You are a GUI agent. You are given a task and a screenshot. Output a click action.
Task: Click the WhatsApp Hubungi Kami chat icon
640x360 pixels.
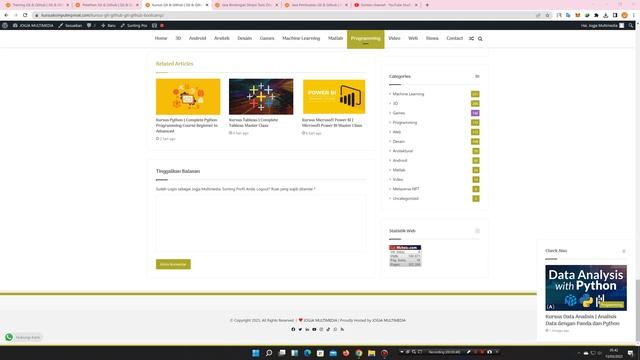click(x=9, y=337)
